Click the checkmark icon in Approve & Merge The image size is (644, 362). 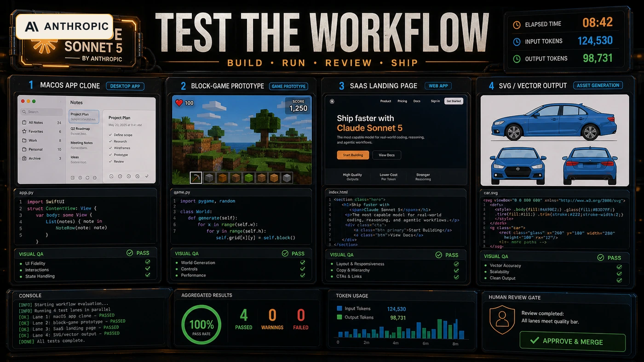point(534,341)
